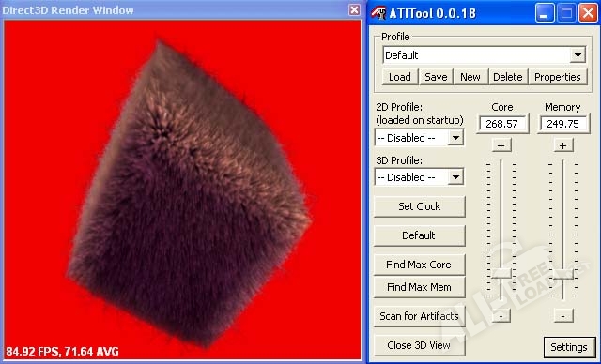
Task: Minimize the ATITool window
Action: [545, 13]
